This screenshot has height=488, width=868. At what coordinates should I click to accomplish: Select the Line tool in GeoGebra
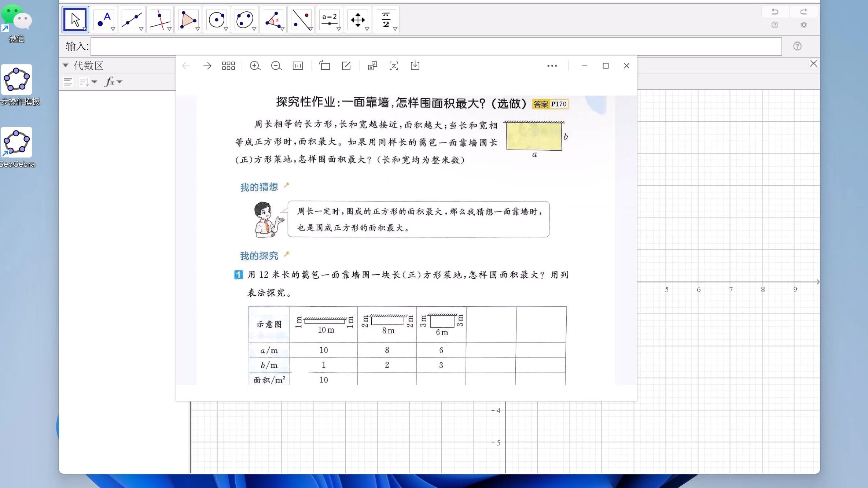(132, 19)
